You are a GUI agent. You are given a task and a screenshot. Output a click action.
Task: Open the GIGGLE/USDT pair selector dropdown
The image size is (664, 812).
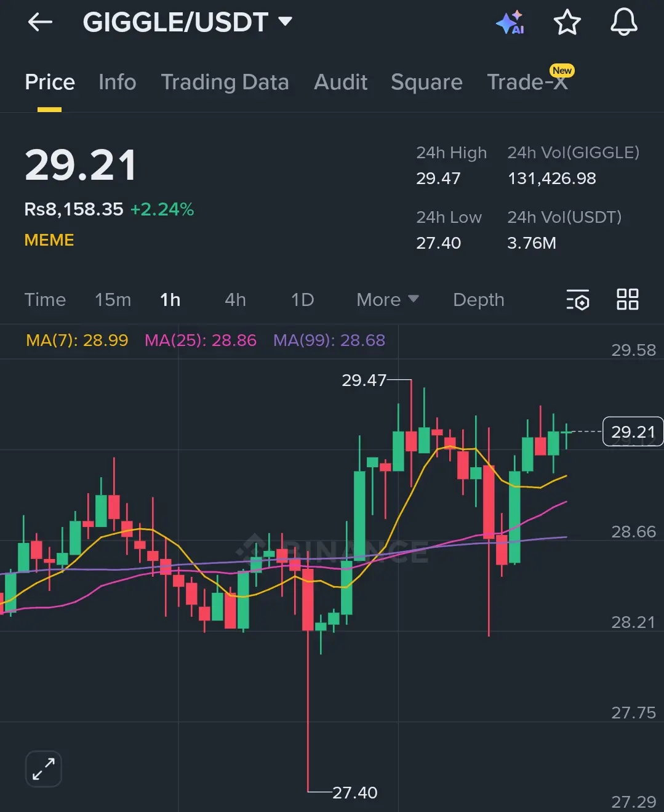pyautogui.click(x=187, y=23)
